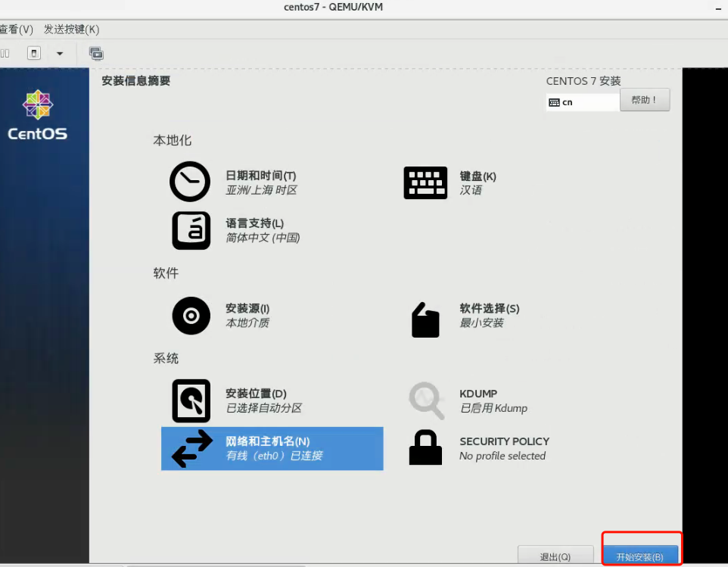Image resolution: width=728 pixels, height=567 pixels.
Task: Minimize the centos7 QEMU/KVM window
Action: [718, 8]
